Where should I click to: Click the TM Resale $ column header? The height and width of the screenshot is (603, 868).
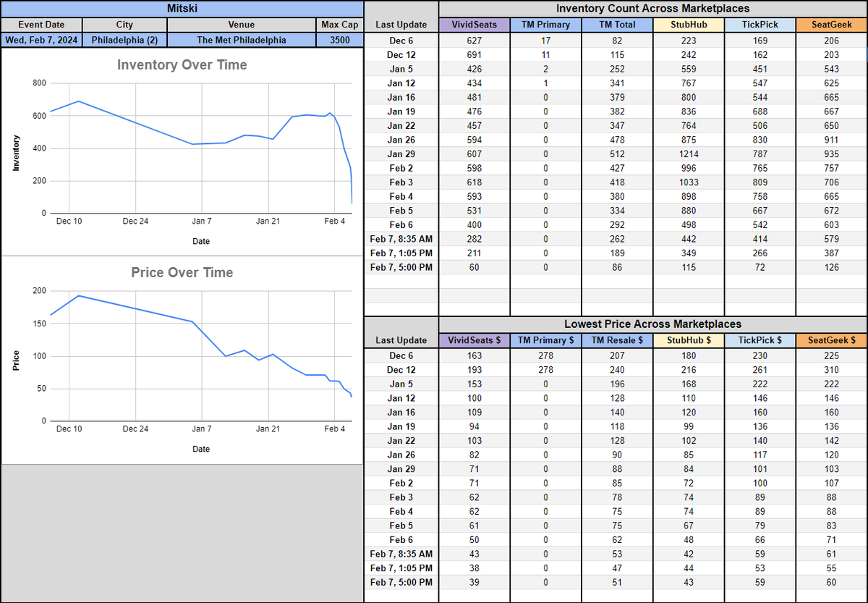click(x=617, y=340)
